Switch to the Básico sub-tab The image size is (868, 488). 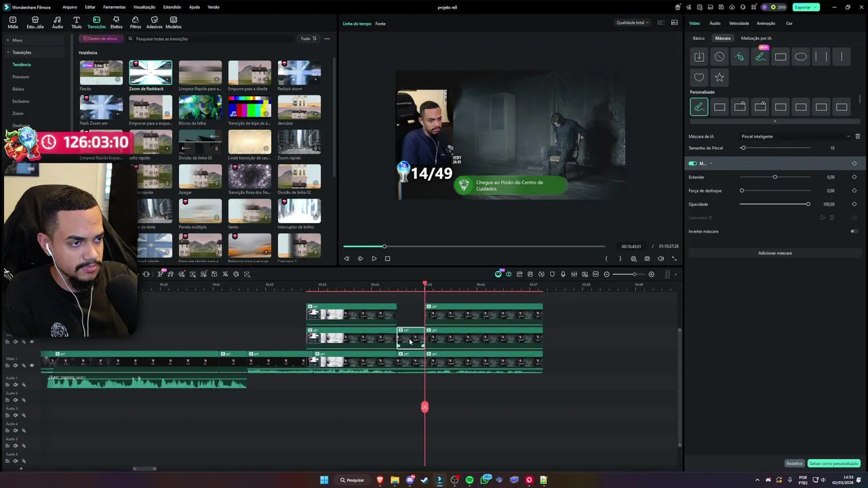[698, 38]
